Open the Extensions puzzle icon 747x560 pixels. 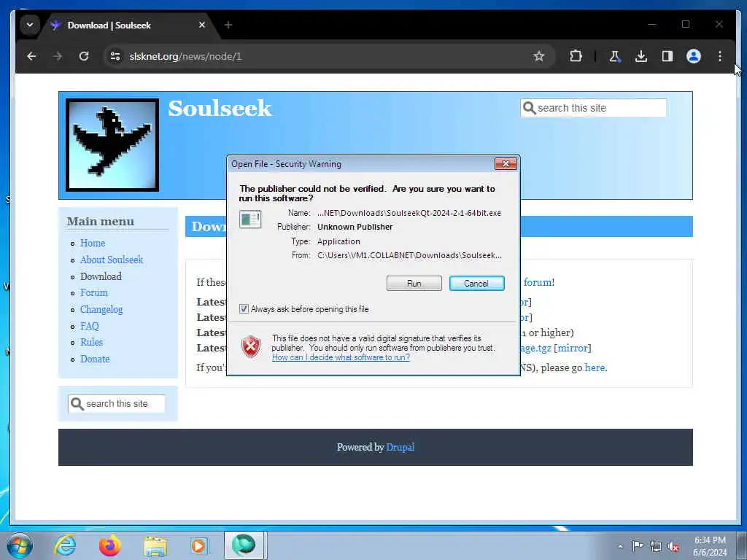click(576, 56)
